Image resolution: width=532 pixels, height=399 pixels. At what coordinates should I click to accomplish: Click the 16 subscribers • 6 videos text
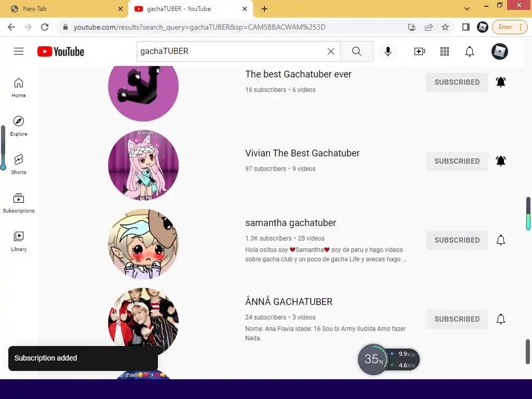click(x=280, y=89)
